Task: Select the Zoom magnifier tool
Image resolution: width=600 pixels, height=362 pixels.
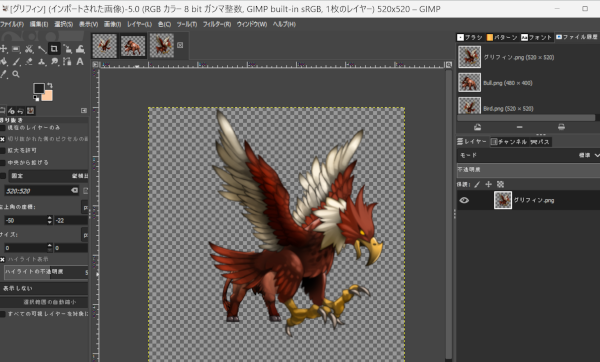Action: 16,74
